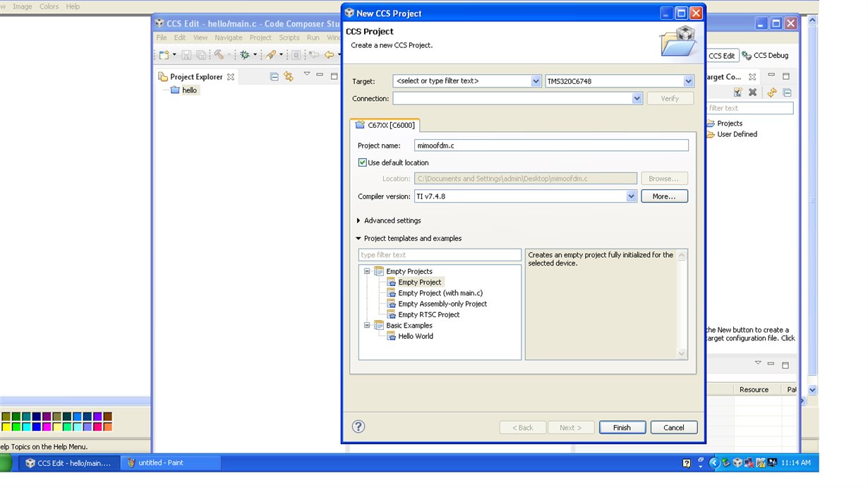Switch to the CCS Debug perspective
This screenshot has height=488, width=868.
766,55
